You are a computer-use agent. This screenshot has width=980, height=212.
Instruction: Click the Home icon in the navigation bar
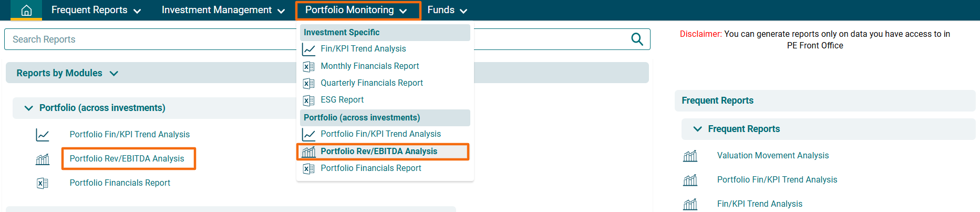(26, 10)
